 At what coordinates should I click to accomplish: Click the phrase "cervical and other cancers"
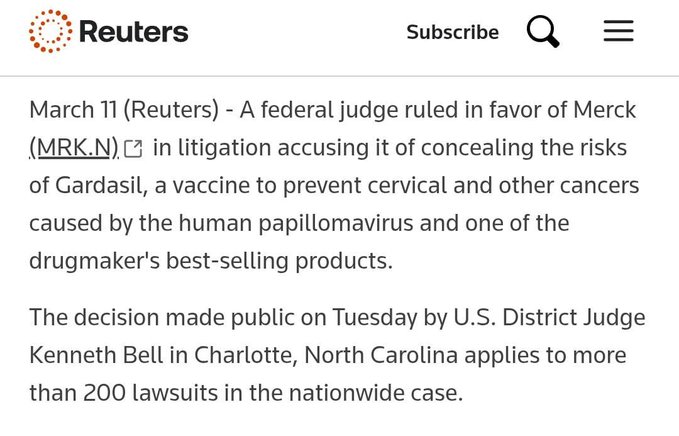coord(522,185)
